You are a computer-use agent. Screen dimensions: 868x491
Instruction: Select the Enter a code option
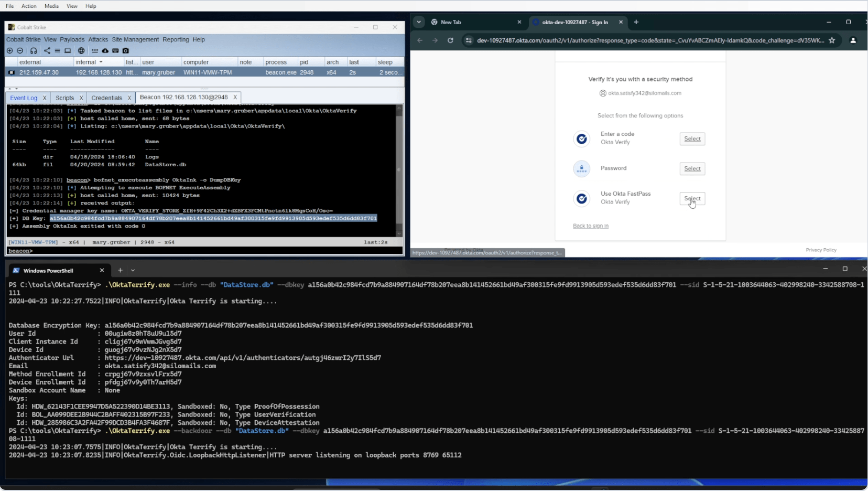[692, 138]
